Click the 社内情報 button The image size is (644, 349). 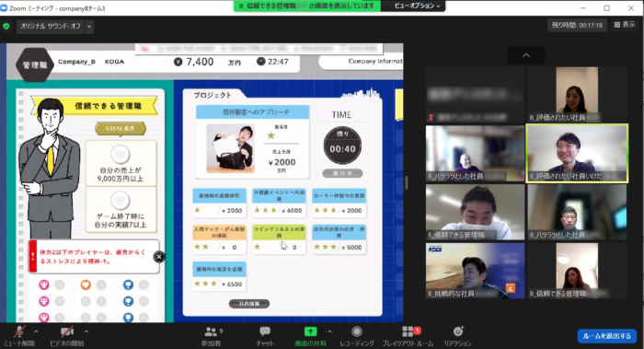point(249,304)
